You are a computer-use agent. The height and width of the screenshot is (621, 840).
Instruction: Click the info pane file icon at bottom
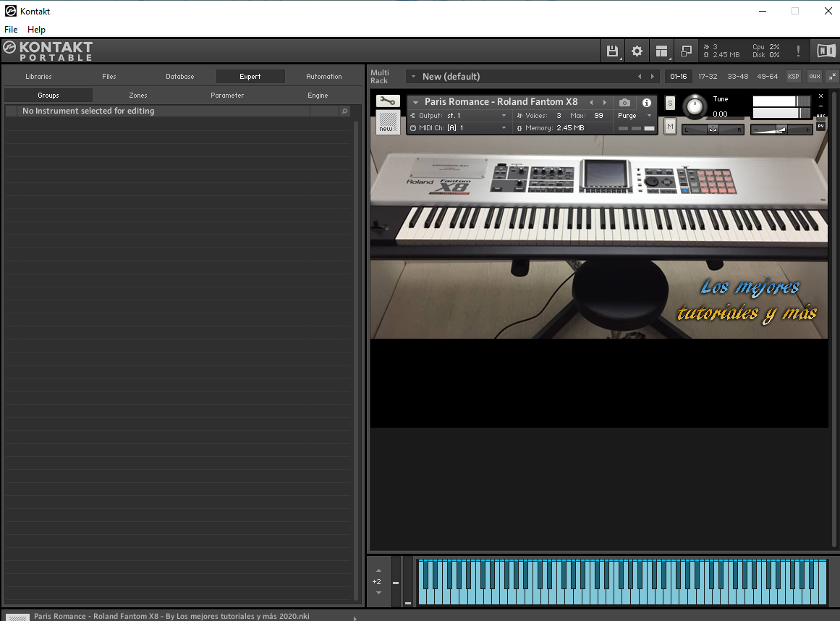pos(17,617)
